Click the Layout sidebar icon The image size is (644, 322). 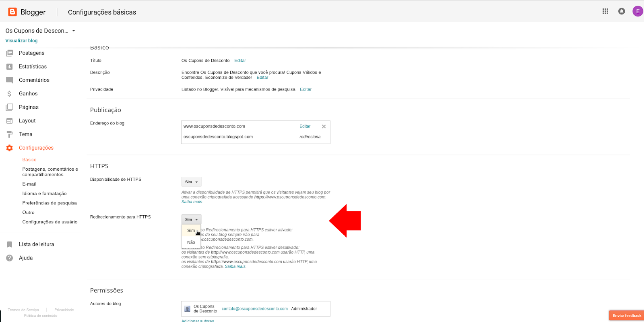tap(10, 121)
